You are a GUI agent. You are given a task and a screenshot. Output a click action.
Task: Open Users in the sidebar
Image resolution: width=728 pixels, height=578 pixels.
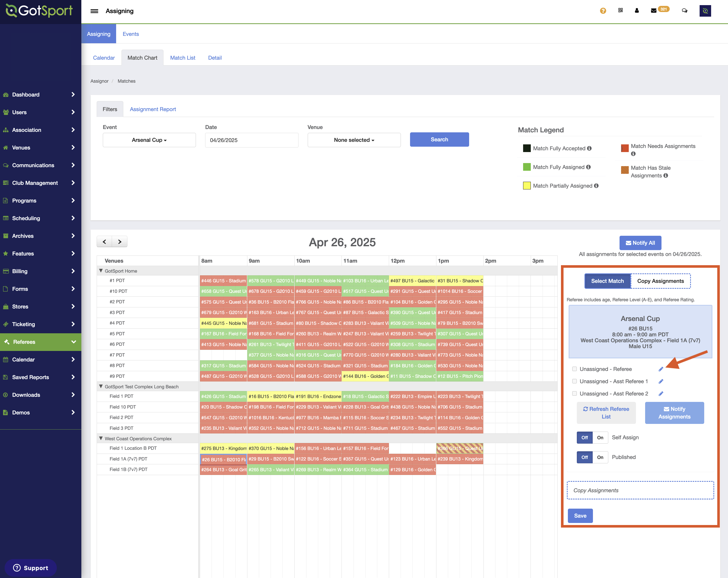(40, 112)
